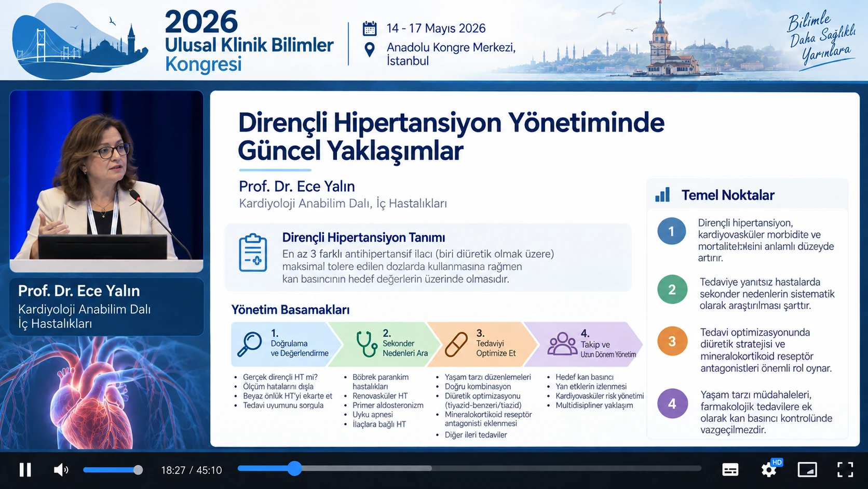Click the bullet Uyku apnesi
Image resolution: width=868 pixels, height=489 pixels.
coord(372,415)
